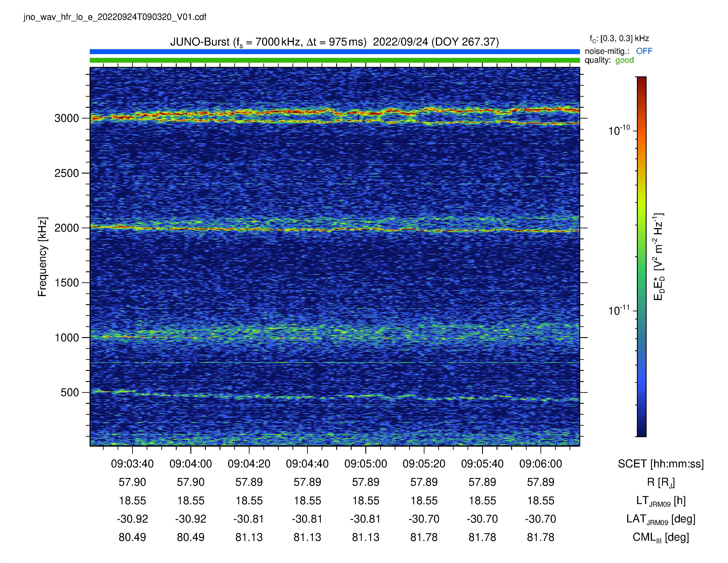Click the 09:05:00 time axis label
Image resolution: width=728 pixels, height=563 pixels.
(365, 464)
